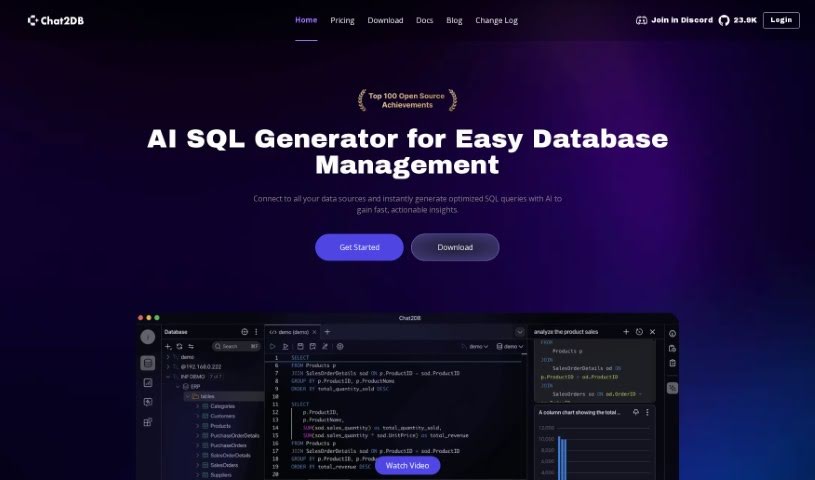815x480 pixels.
Task: Open the Docs nav item
Action: (424, 20)
